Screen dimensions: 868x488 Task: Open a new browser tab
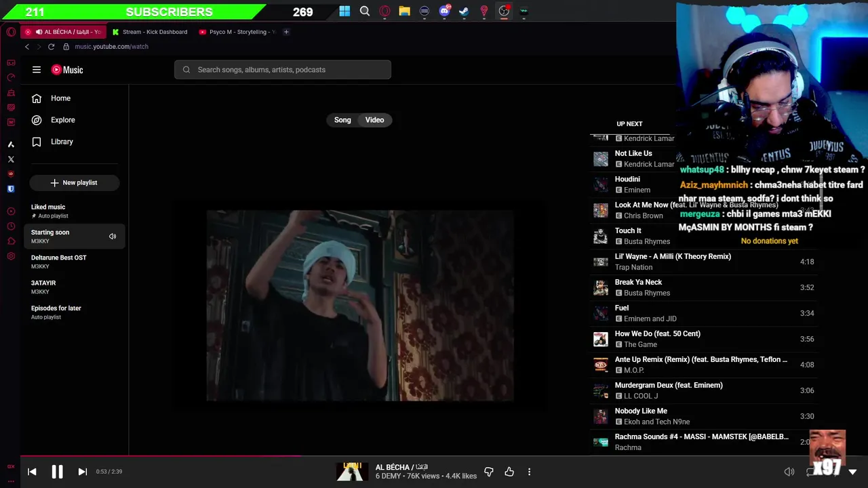[286, 32]
